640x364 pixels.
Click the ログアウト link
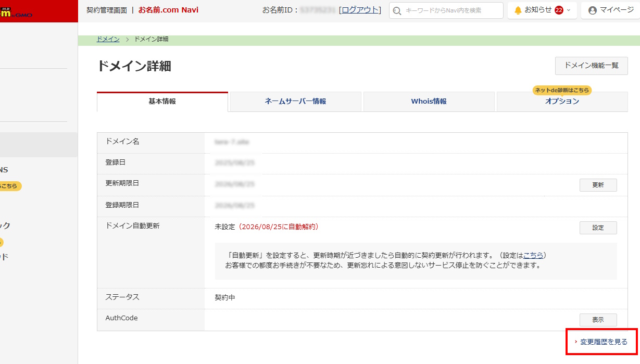tap(360, 10)
